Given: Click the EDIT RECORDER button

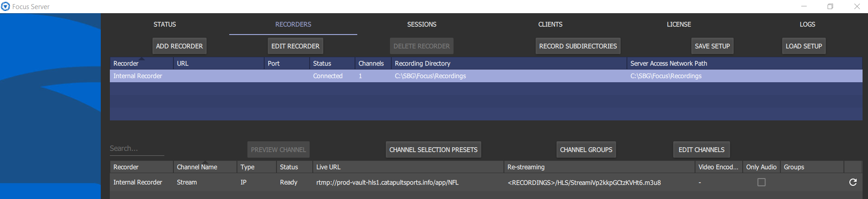Looking at the screenshot, I should pyautogui.click(x=296, y=46).
